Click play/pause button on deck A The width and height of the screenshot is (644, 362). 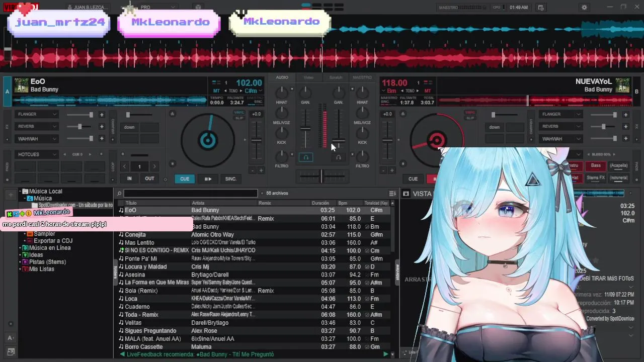click(208, 179)
